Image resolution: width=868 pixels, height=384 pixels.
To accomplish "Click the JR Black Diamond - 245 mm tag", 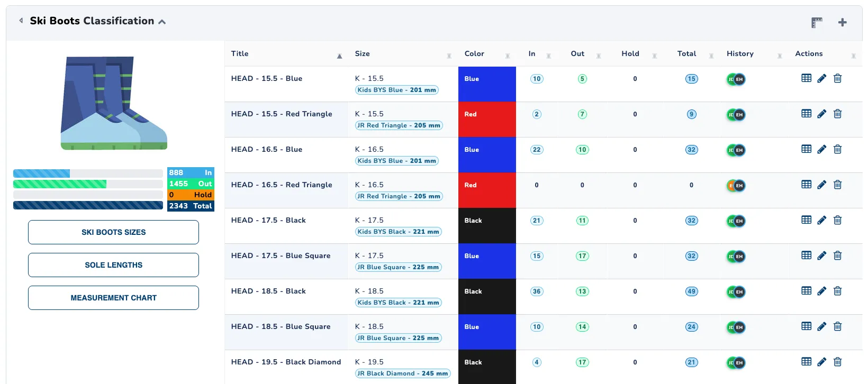I will (x=403, y=373).
